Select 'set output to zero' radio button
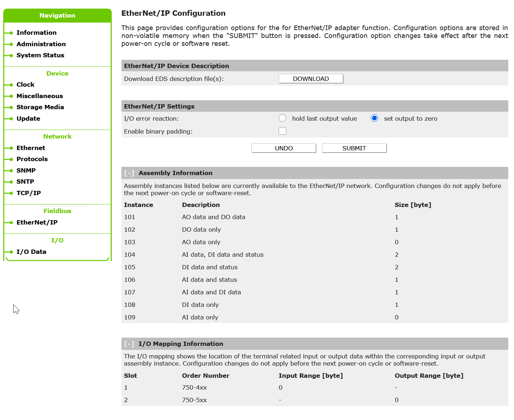Image resolution: width=514 pixels, height=420 pixels. 374,118
